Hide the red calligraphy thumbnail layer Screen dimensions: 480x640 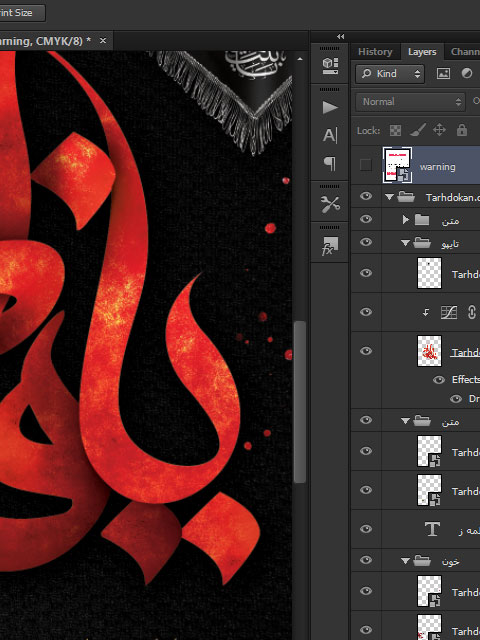(x=366, y=351)
